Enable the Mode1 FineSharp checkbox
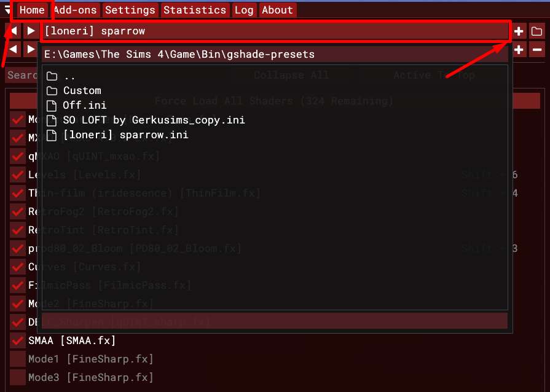The image size is (550, 392). click(17, 359)
